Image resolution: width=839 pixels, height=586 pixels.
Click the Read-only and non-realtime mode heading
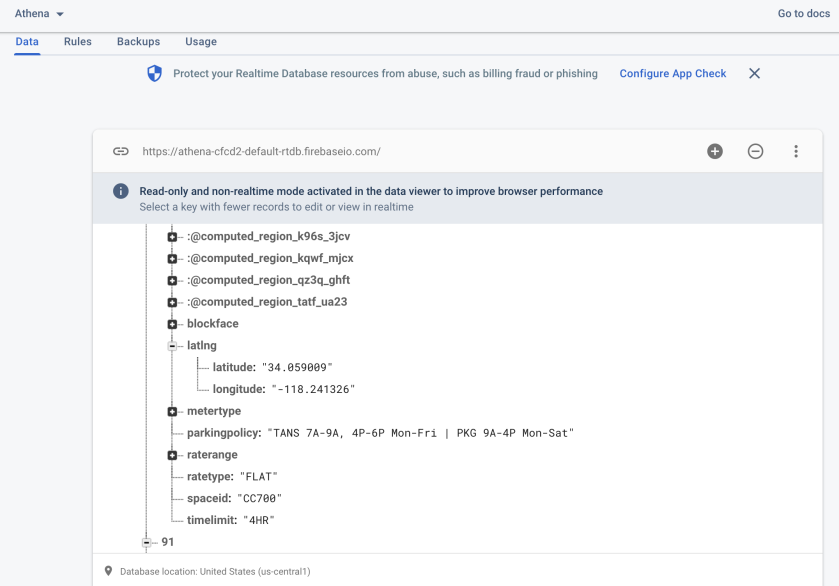371,191
